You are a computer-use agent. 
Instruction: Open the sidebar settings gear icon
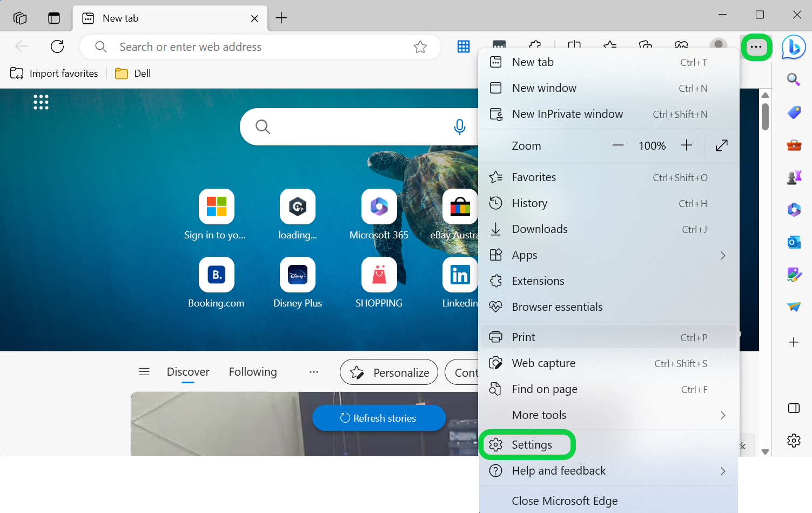click(794, 441)
